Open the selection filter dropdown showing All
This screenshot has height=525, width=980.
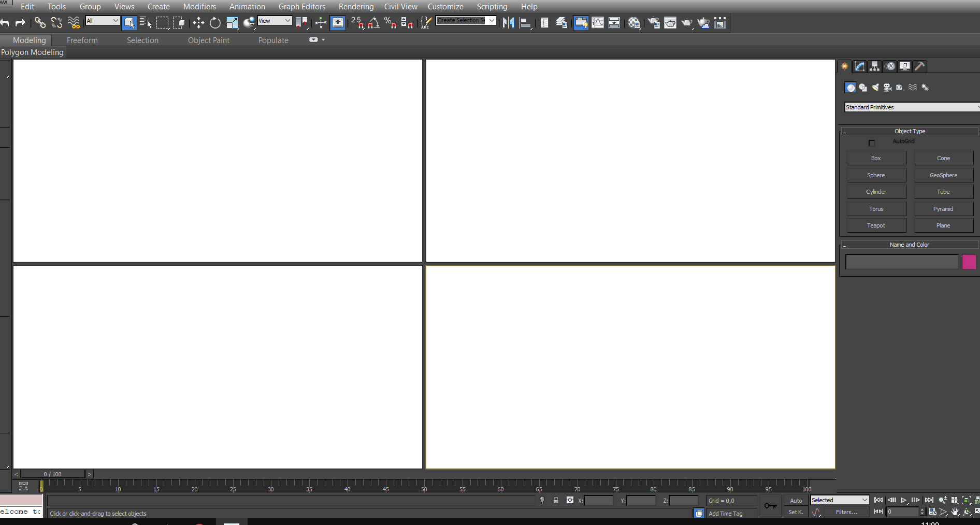coord(102,21)
